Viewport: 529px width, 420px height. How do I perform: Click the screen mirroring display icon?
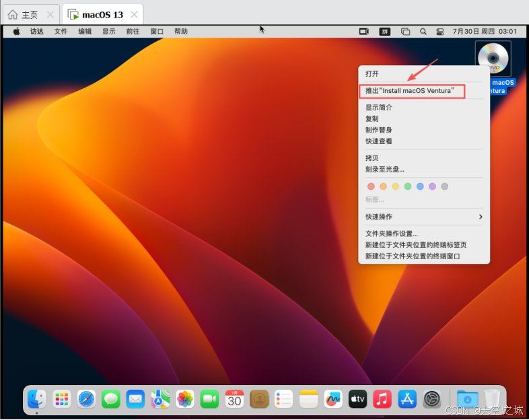click(364, 32)
